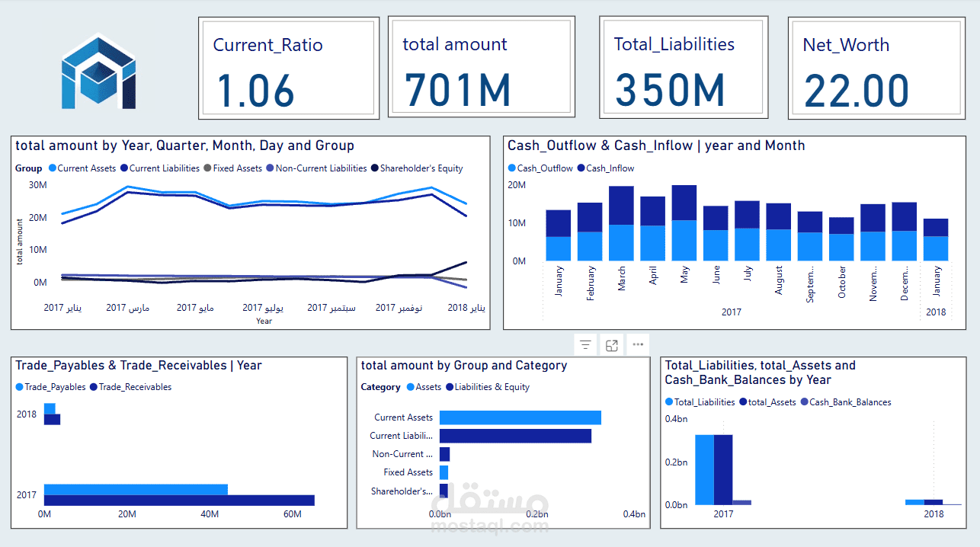Select the 2018 Trade_Receivables bar
The width and height of the screenshot is (980, 547).
click(52, 420)
